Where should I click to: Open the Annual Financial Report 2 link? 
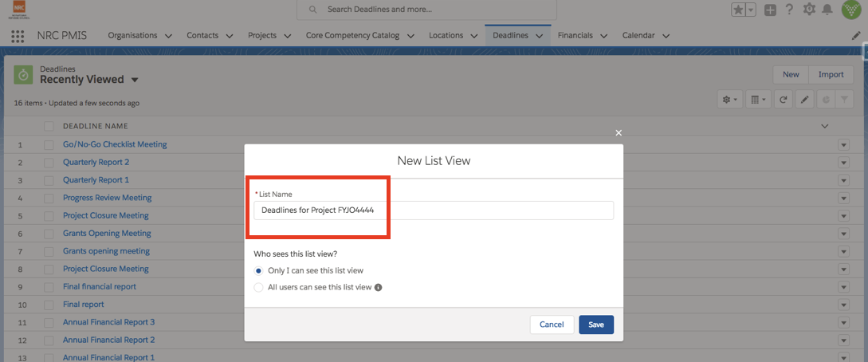(x=109, y=340)
